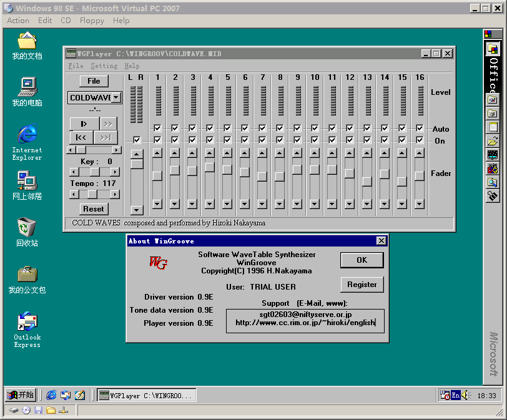Open the 开始 Start menu
Screen dimensions: 507x420
tap(21, 395)
